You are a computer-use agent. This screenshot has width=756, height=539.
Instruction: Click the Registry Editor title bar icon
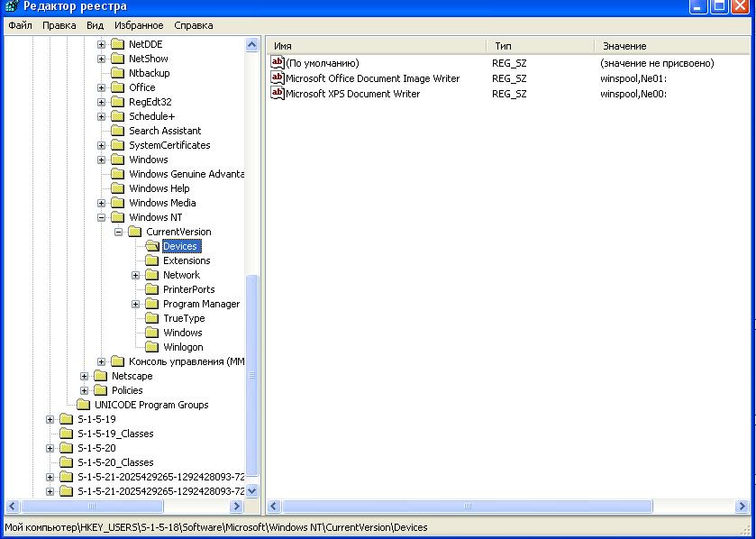click(x=11, y=7)
